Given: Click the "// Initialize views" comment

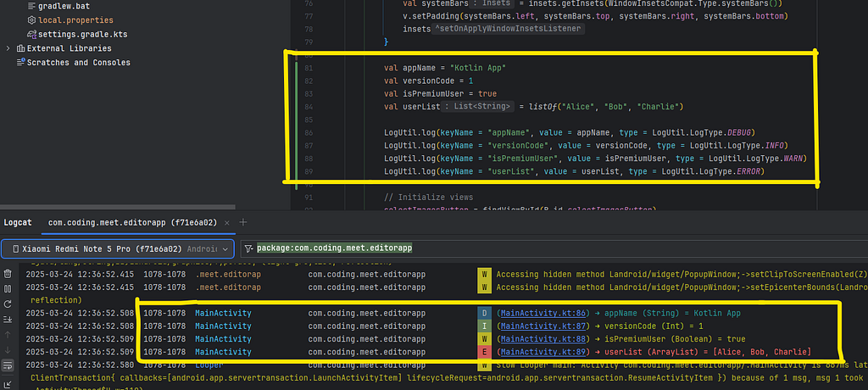Looking at the screenshot, I should point(429,198).
